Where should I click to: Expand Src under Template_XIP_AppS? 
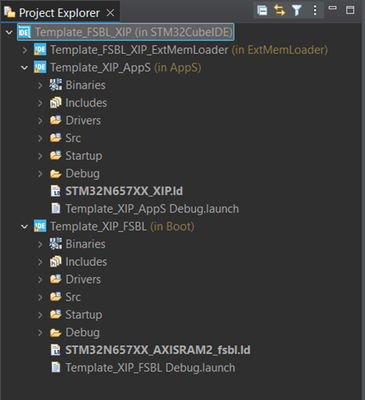[40, 138]
